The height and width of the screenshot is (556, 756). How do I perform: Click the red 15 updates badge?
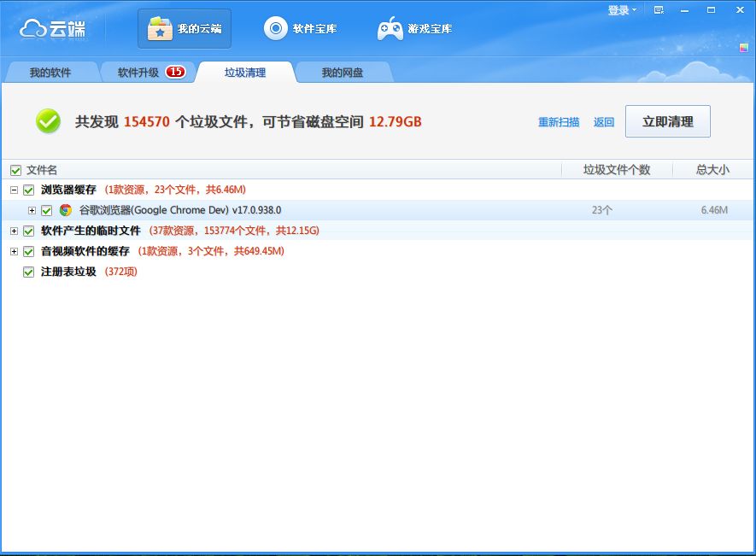(175, 72)
